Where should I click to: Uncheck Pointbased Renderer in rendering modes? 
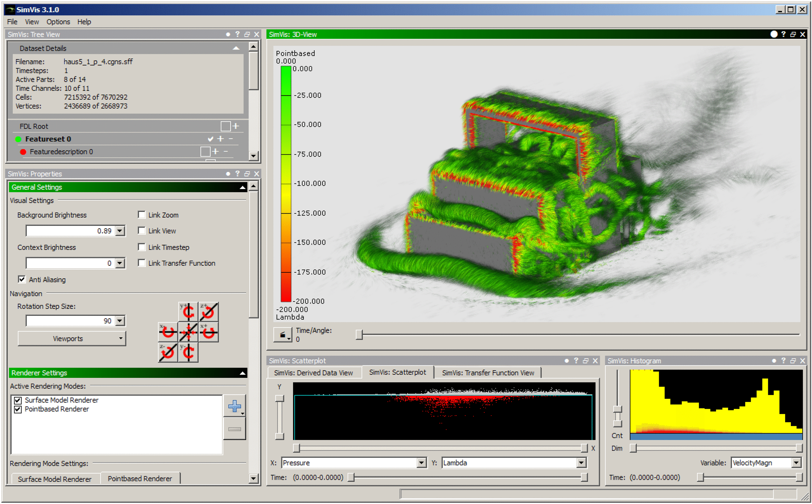[x=18, y=409]
